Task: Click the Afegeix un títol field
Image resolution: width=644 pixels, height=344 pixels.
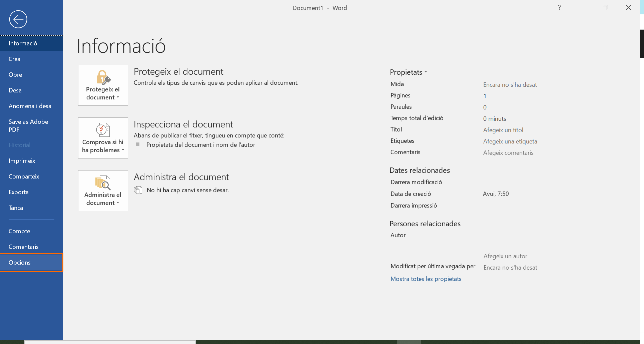Action: (503, 130)
